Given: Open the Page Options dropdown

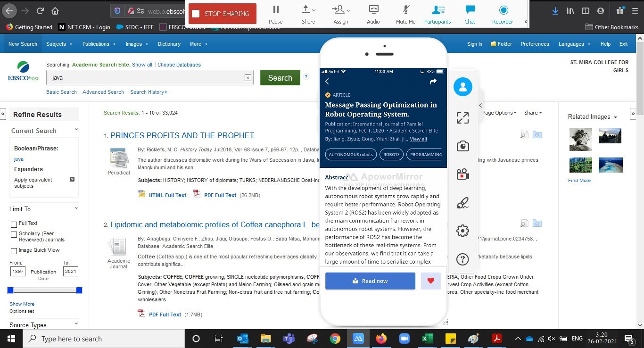Looking at the screenshot, I should pos(499,113).
